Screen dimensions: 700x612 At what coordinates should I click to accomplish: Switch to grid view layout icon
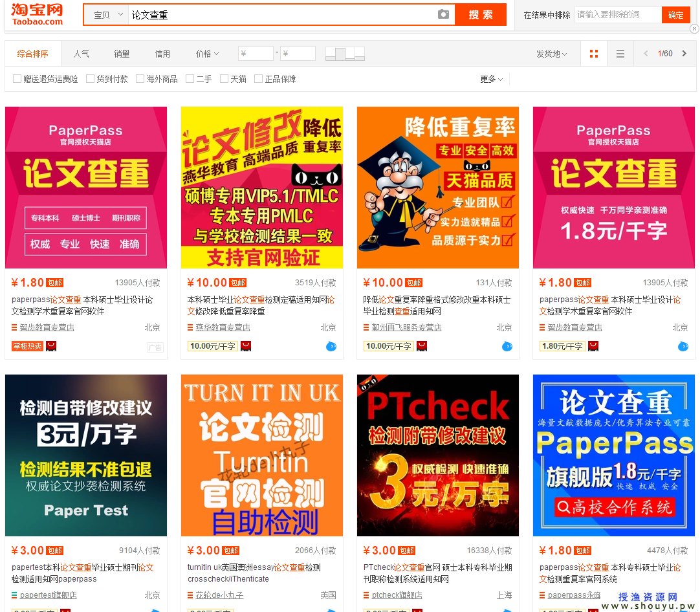pyautogui.click(x=594, y=54)
